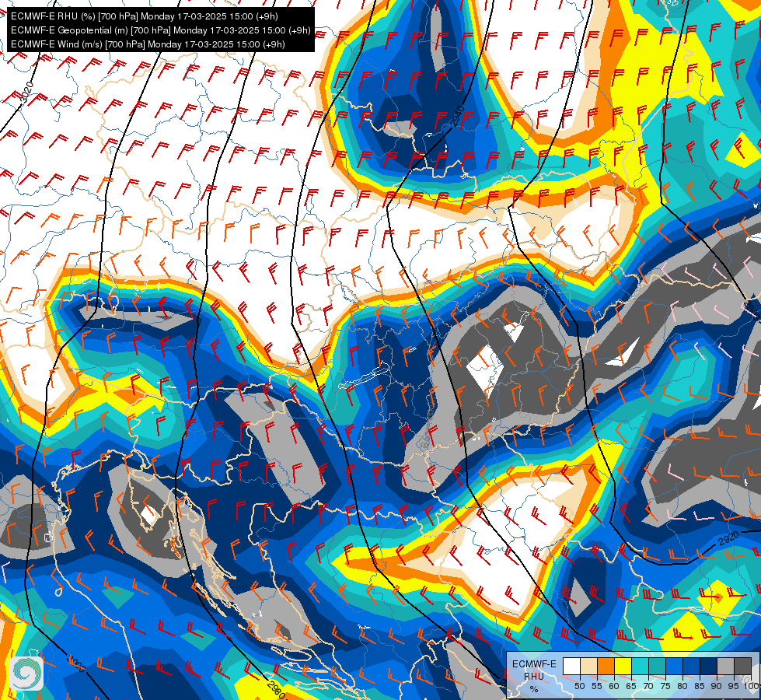Viewport: 761px width, 700px height.
Task: Select the beige 50-55 legend swatch
Action: click(588, 666)
